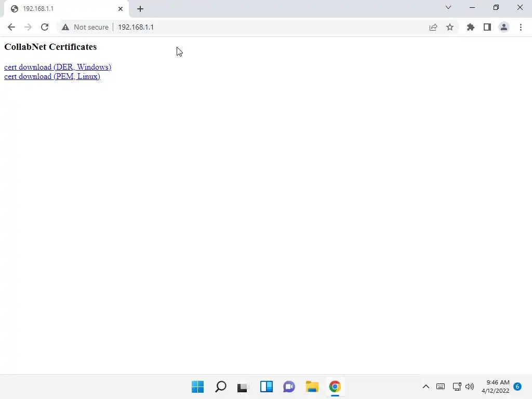The image size is (532, 399).
Task: Click the CollabNet Certificates heading
Action: tap(50, 47)
